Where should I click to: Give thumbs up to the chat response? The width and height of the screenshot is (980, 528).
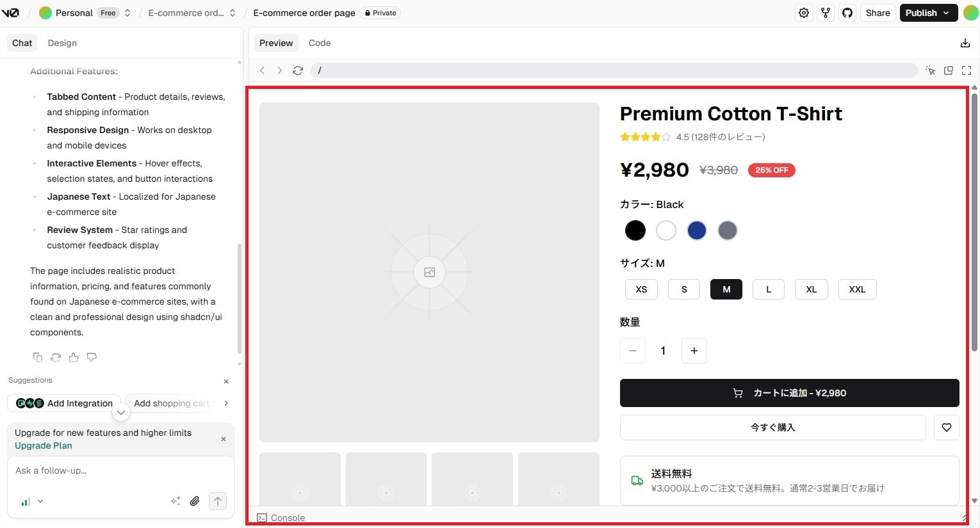coord(74,357)
